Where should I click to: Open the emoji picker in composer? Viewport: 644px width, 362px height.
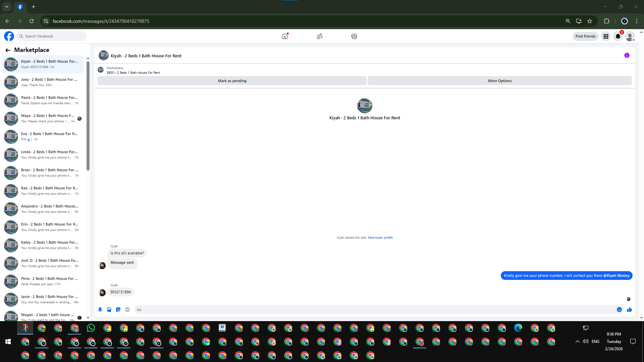pyautogui.click(x=619, y=310)
